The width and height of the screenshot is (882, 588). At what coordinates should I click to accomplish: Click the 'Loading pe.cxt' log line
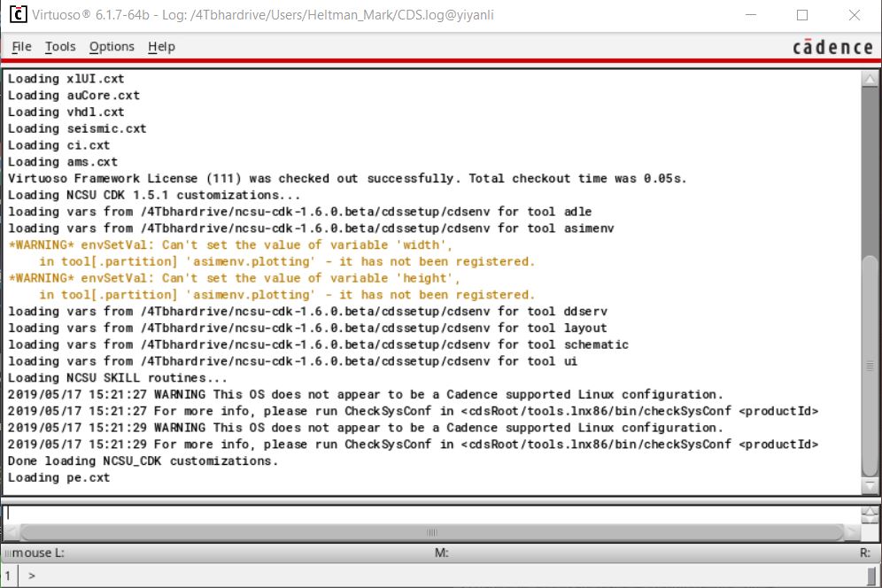[x=58, y=477]
